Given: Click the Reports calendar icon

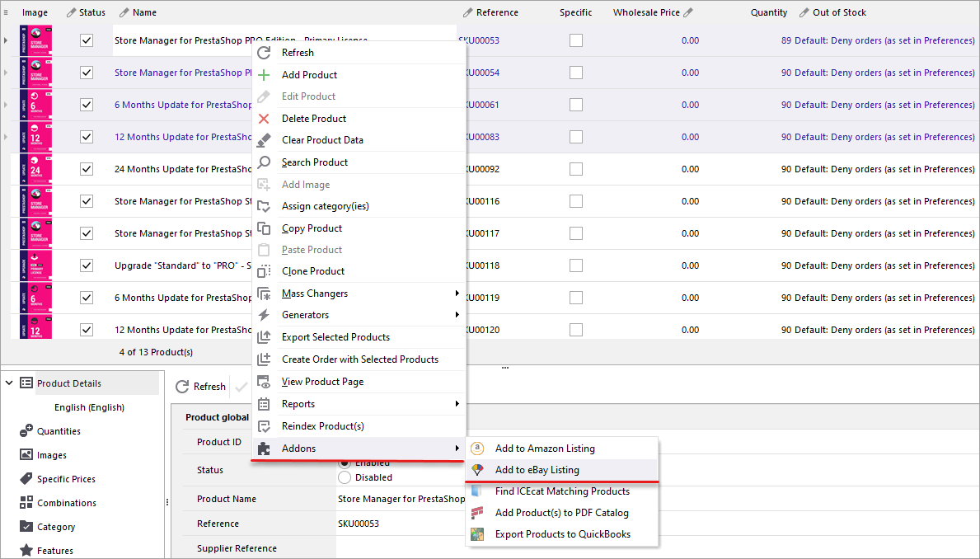Looking at the screenshot, I should tap(264, 404).
